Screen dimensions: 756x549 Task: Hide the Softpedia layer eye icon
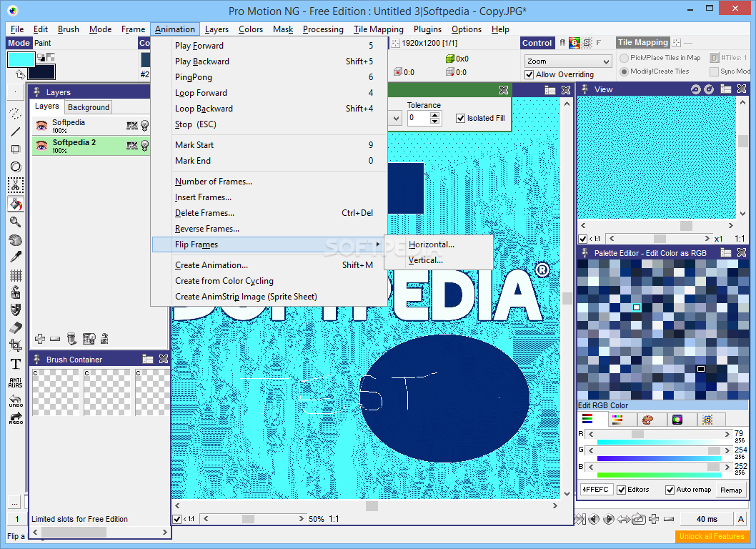pyautogui.click(x=42, y=126)
